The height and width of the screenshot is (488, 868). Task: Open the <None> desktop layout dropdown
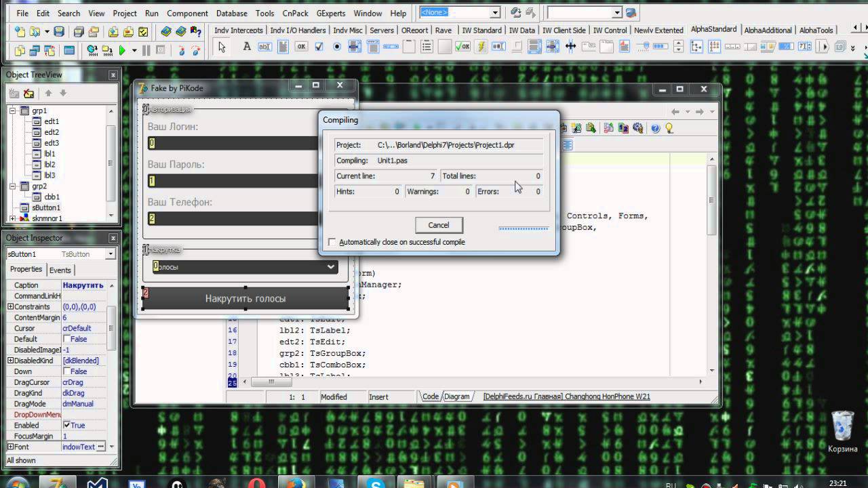495,13
